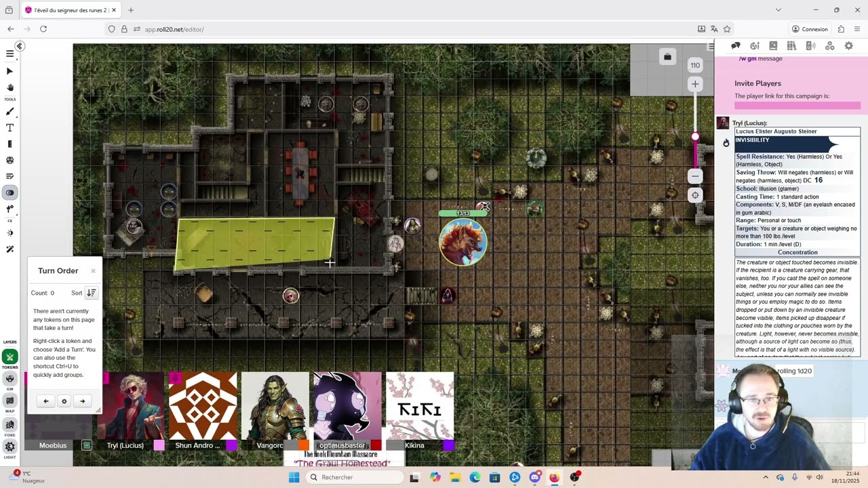The image size is (868, 488).
Task: Zoom in with the plus button
Action: point(695,84)
